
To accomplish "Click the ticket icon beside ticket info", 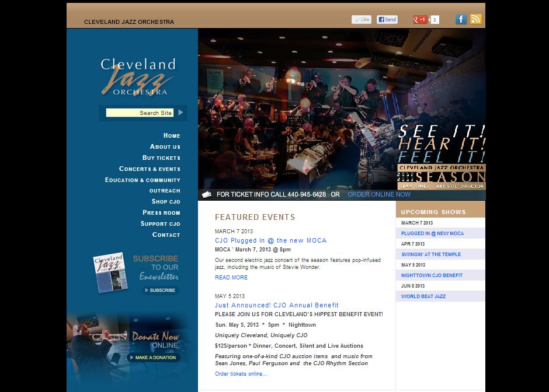I will point(207,194).
